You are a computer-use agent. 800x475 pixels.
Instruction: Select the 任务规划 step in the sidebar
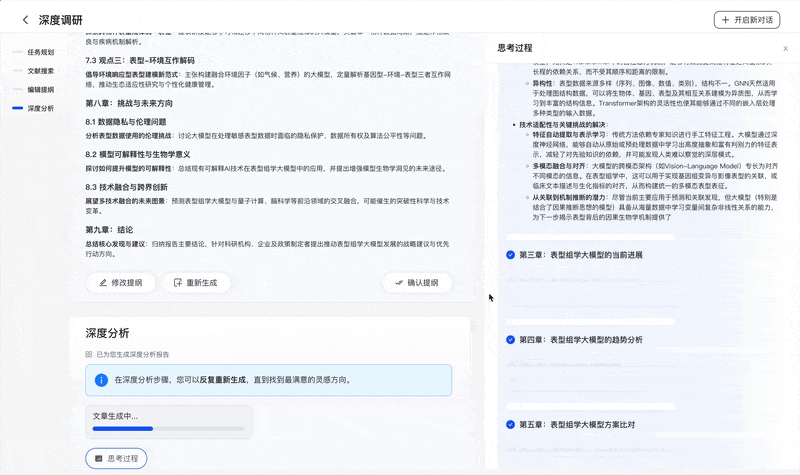41,52
